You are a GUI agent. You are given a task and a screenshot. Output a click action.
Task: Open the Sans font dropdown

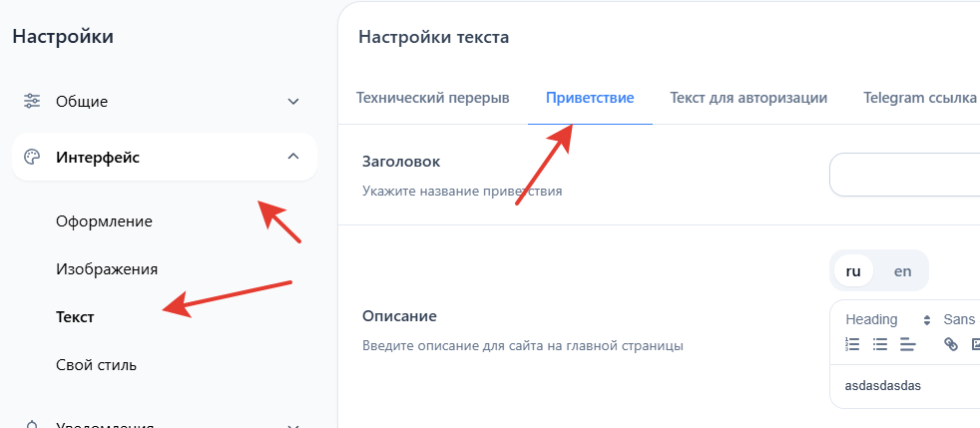(960, 319)
